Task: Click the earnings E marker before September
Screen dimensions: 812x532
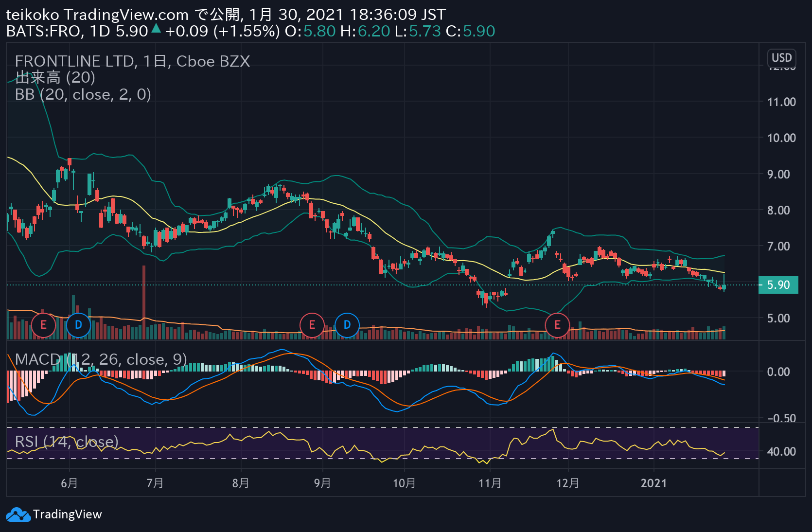Action: tap(312, 325)
